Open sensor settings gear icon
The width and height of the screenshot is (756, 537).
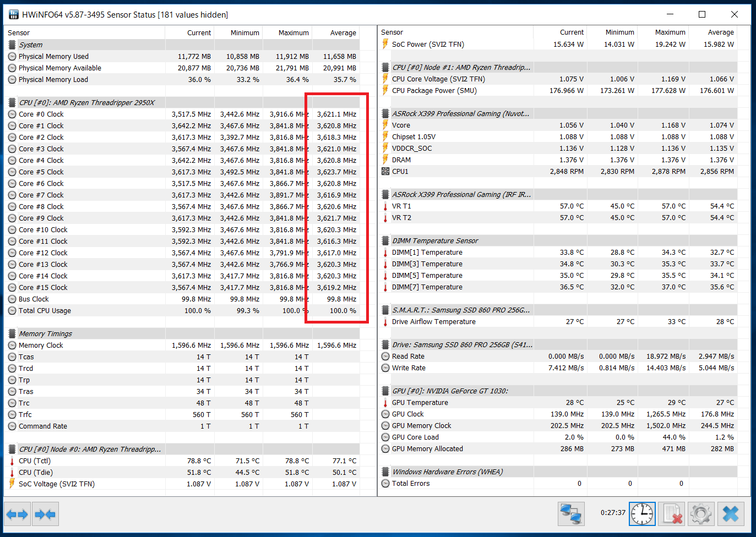(x=701, y=514)
